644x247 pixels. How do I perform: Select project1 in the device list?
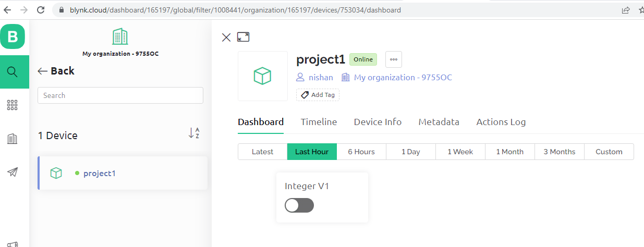(123, 173)
